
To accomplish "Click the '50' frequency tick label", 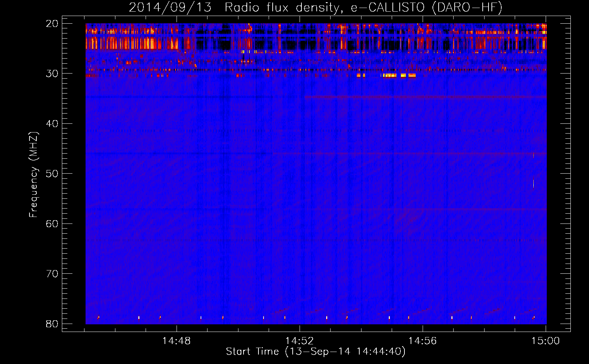I will (x=52, y=174).
